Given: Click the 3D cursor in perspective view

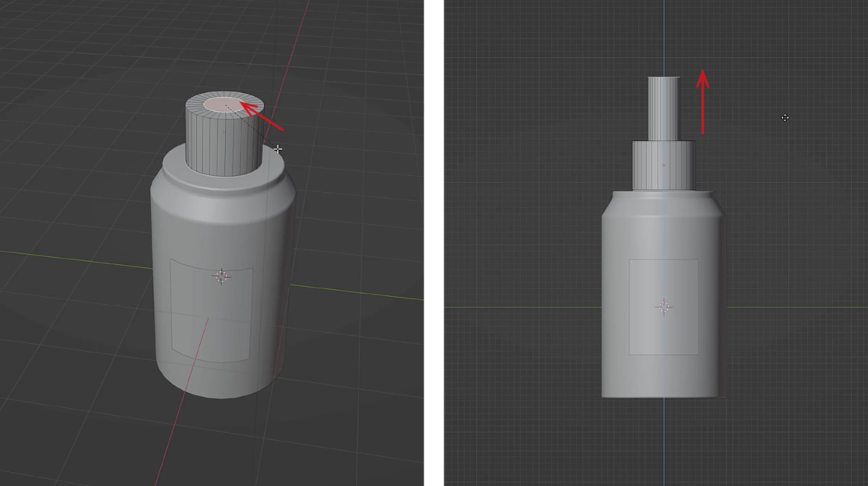Looking at the screenshot, I should tap(221, 277).
